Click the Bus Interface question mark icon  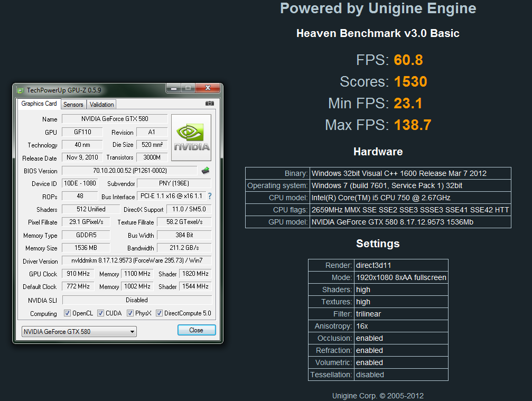[x=210, y=196]
